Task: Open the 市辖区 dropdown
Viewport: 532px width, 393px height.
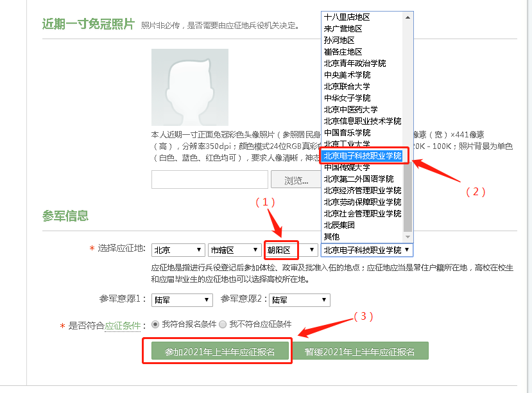Action: click(234, 250)
